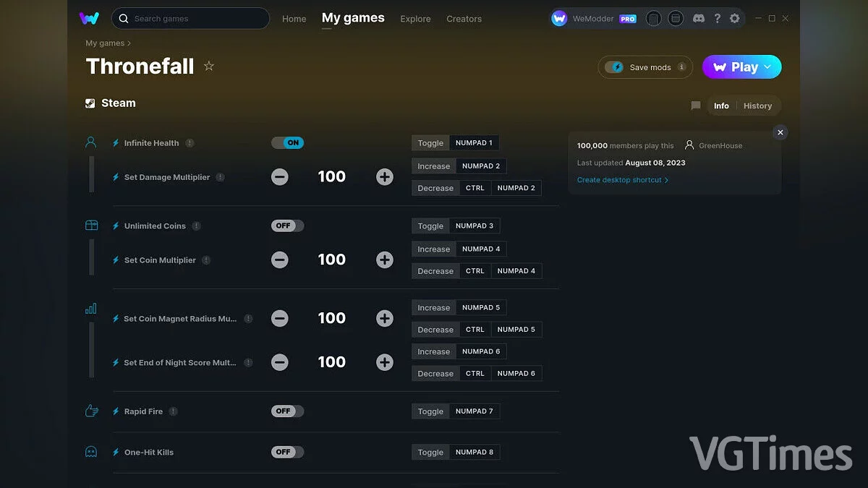Click the player category icon
The height and width of the screenshot is (488, 868).
pos(91,142)
